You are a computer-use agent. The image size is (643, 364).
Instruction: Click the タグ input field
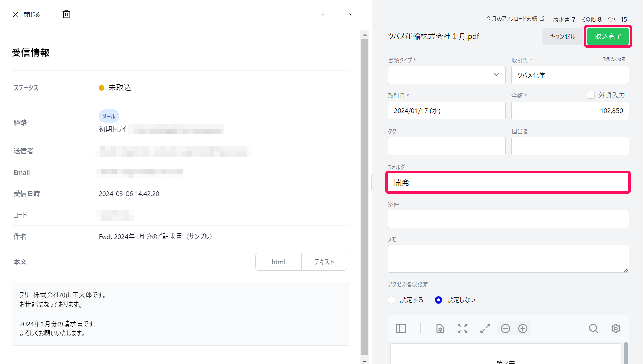446,146
